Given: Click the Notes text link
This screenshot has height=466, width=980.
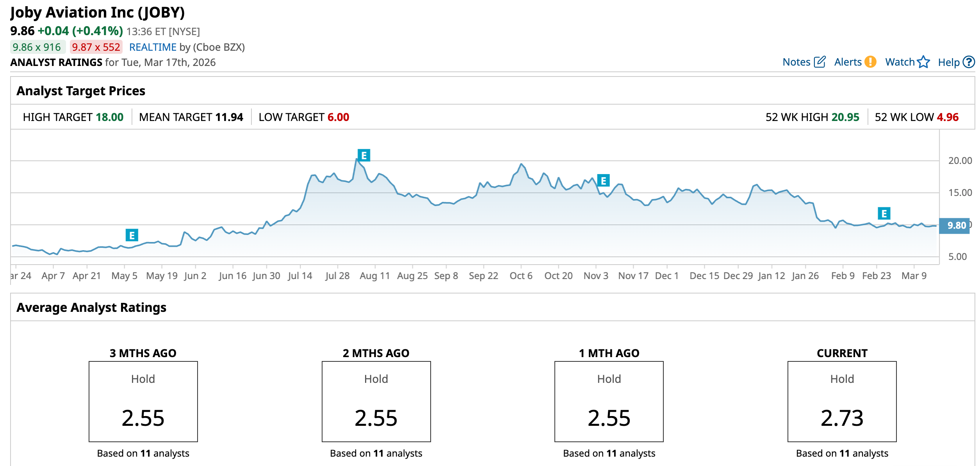Looking at the screenshot, I should [x=796, y=62].
